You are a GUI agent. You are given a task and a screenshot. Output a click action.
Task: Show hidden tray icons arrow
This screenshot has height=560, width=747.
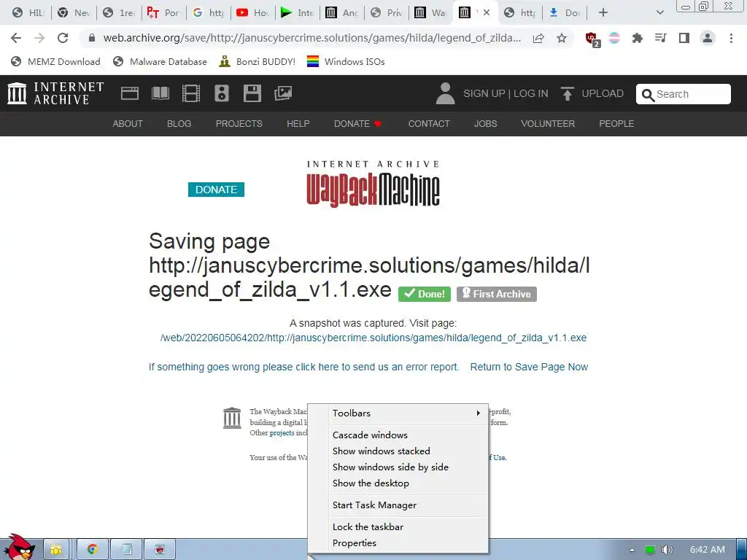632,550
